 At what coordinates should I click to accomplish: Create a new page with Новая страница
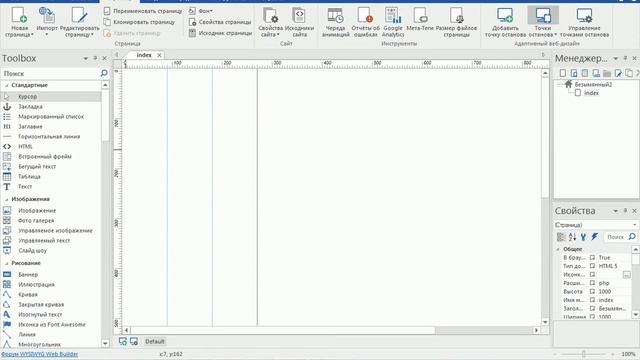click(x=19, y=22)
